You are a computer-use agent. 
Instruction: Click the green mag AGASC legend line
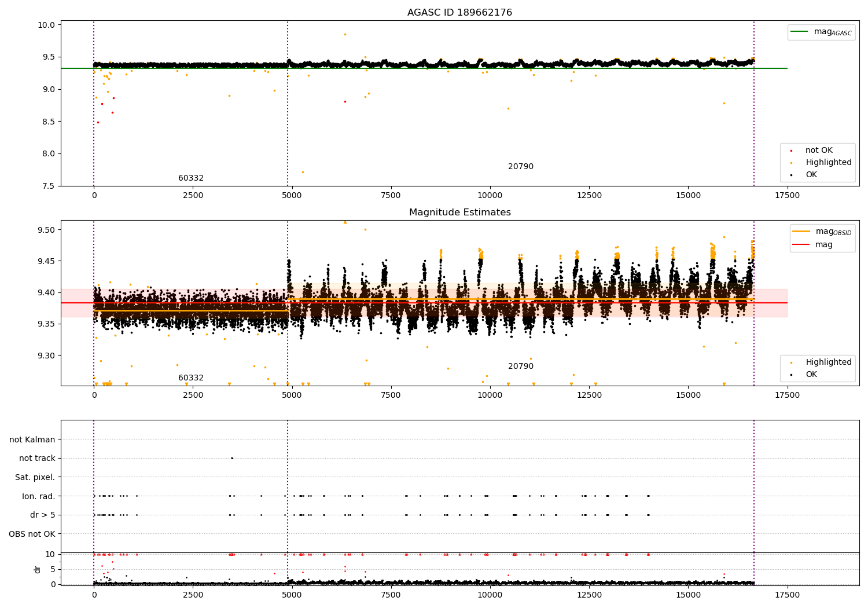[x=801, y=32]
